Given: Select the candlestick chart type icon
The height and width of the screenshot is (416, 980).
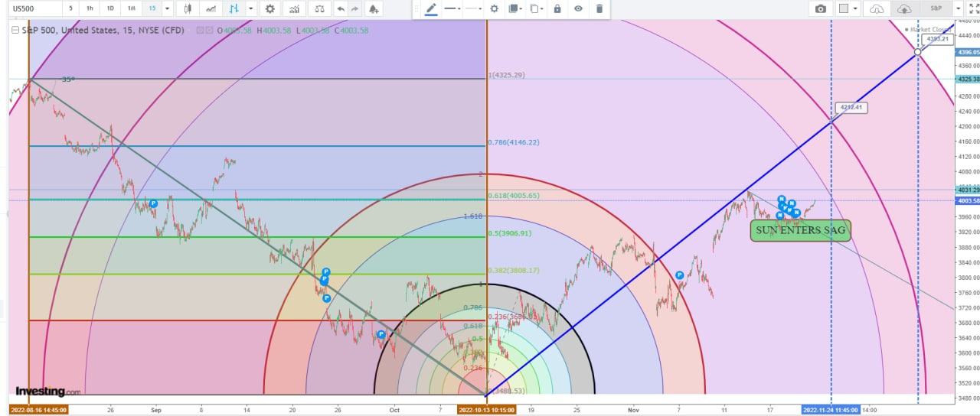Looking at the screenshot, I should point(188,8).
